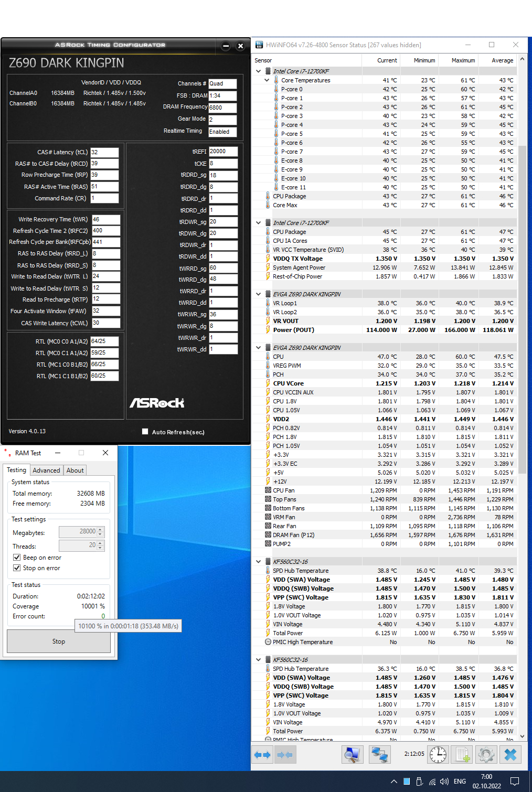Viewport: 532px width, 792px height.
Task: Collapse the first KF560C32-16 section
Action: coord(258,562)
